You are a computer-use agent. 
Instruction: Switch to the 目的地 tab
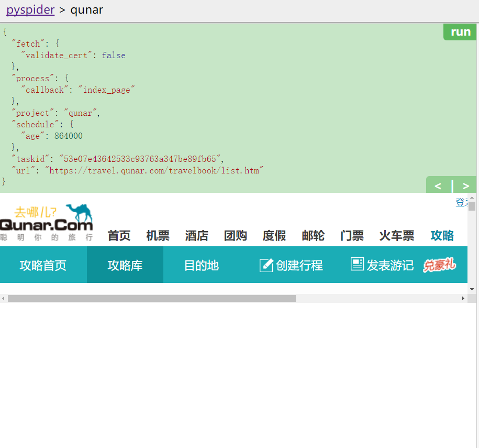[x=202, y=265]
